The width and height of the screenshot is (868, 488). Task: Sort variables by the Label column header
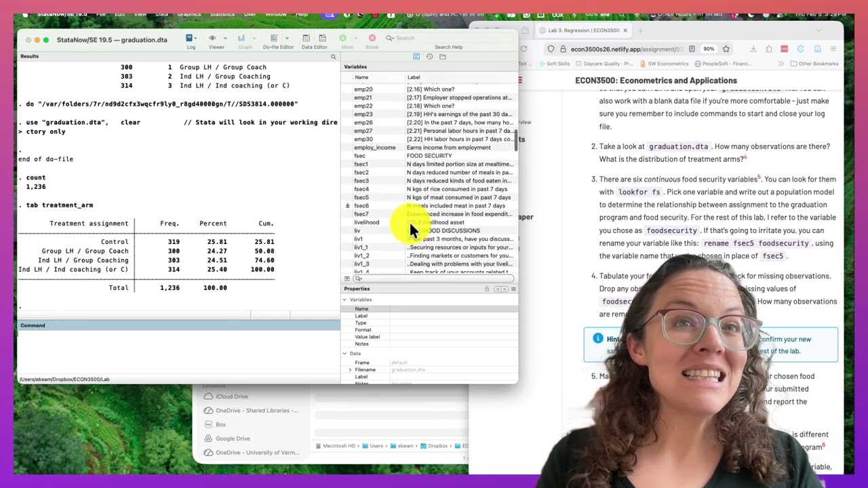pos(414,77)
